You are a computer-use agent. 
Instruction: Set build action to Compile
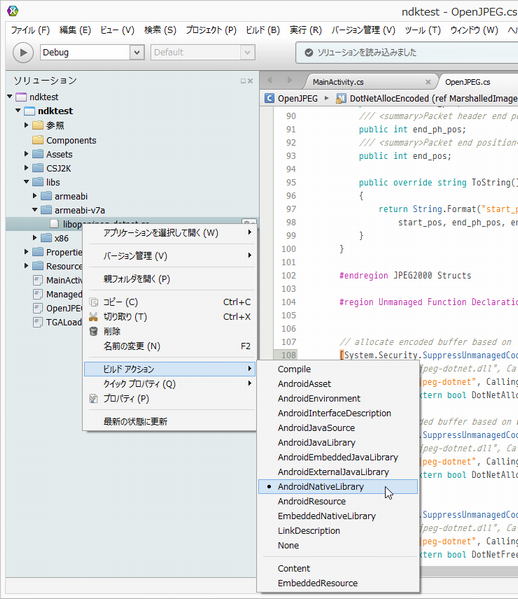[338, 369]
